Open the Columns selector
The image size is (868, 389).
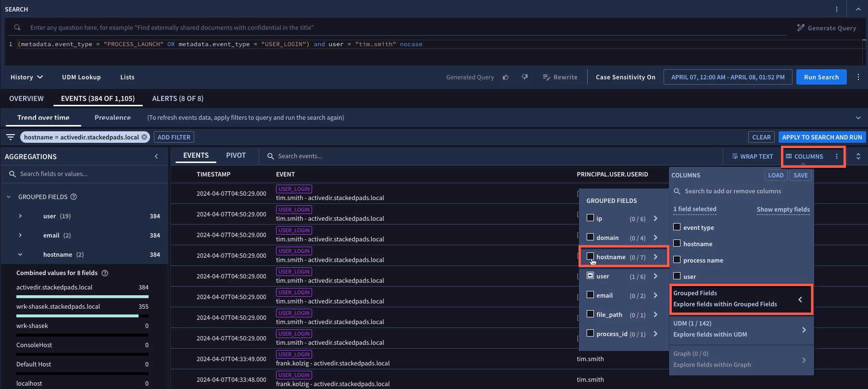click(x=805, y=156)
